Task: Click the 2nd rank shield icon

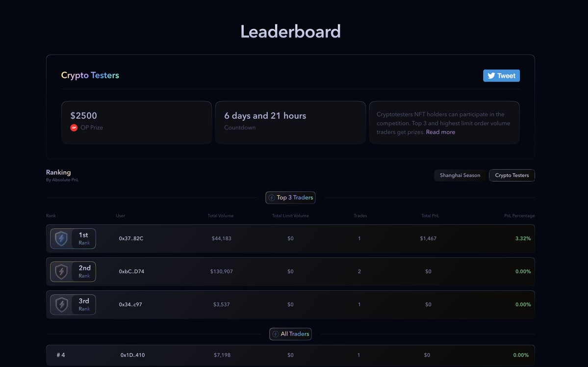Action: pyautogui.click(x=61, y=272)
